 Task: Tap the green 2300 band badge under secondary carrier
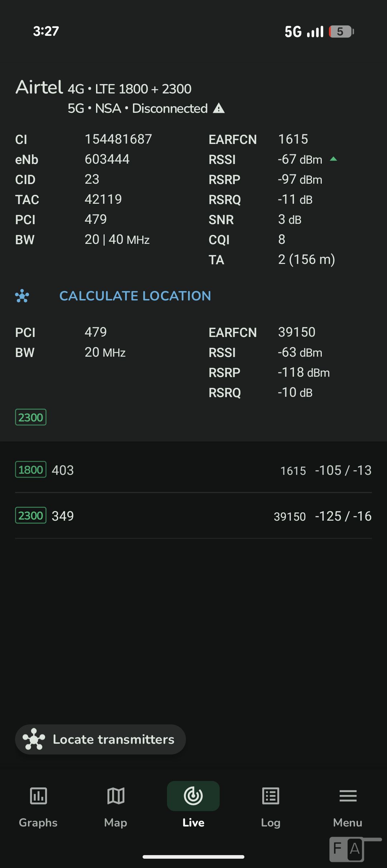[31, 417]
